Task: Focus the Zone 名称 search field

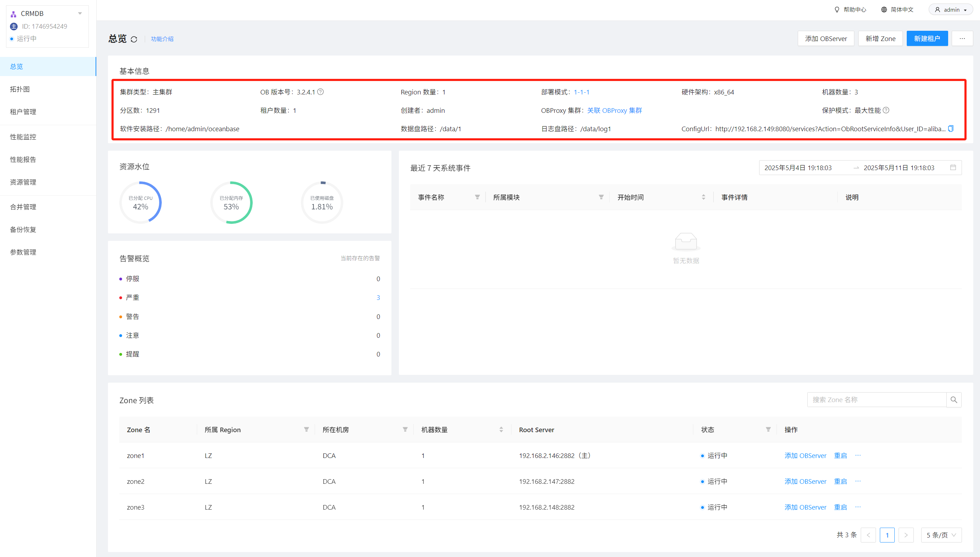Action: click(x=877, y=399)
